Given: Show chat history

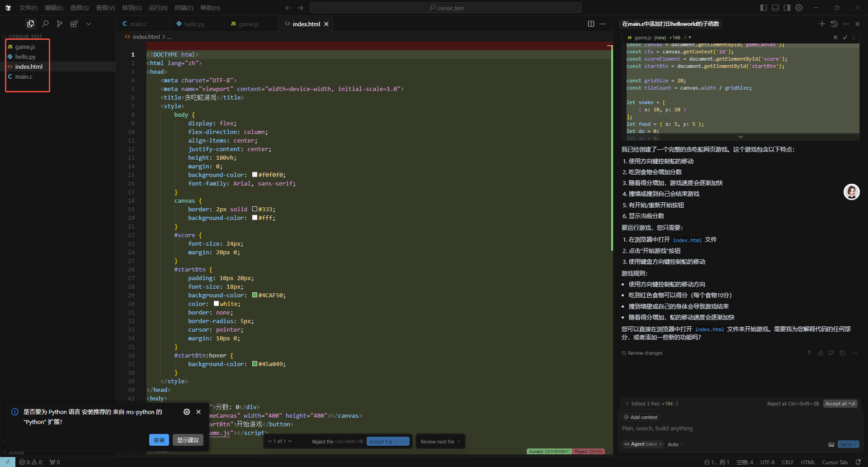Looking at the screenshot, I should [x=834, y=24].
